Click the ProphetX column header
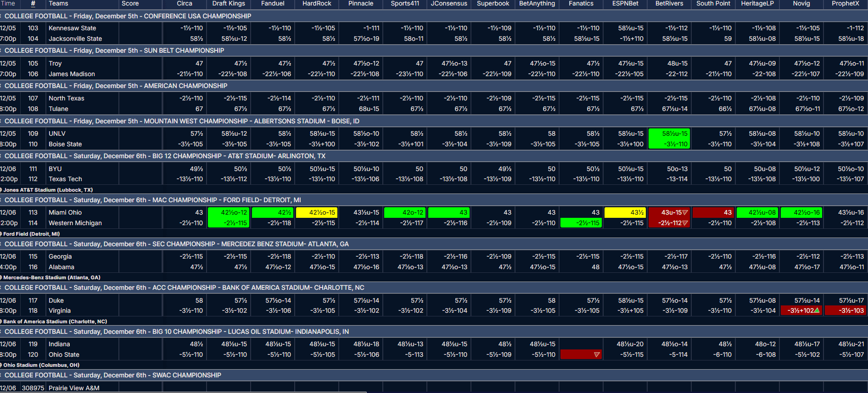 (x=846, y=4)
